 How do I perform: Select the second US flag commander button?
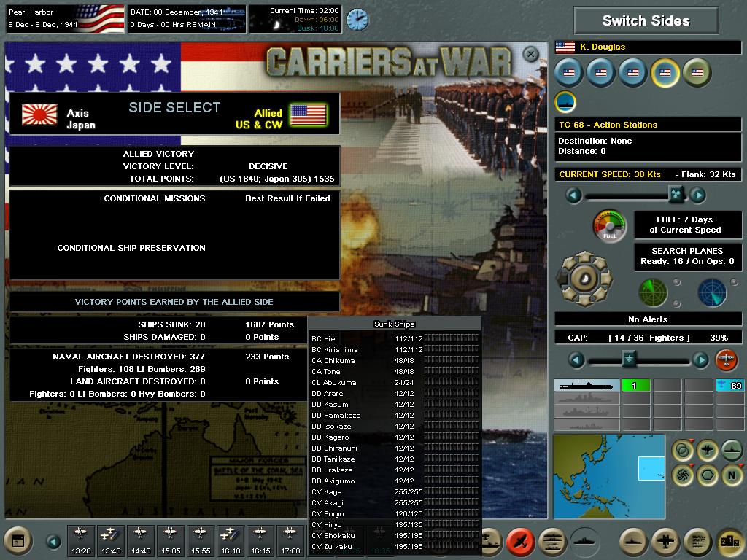click(601, 73)
